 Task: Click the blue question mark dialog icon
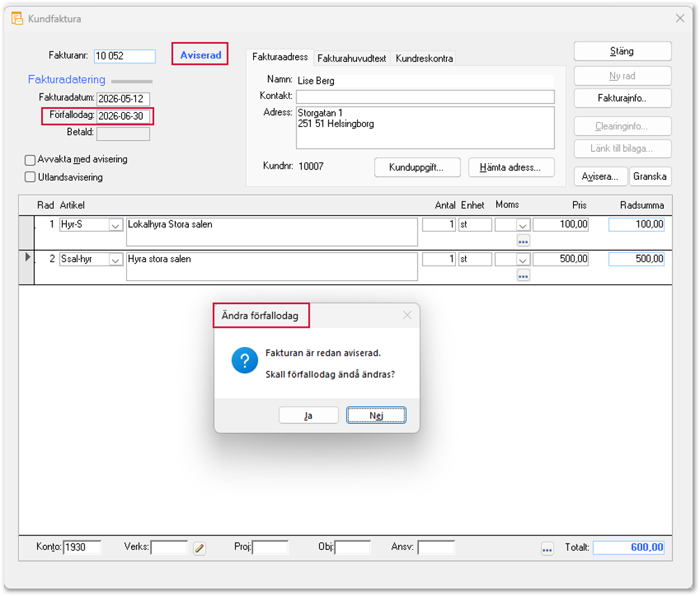click(x=245, y=360)
